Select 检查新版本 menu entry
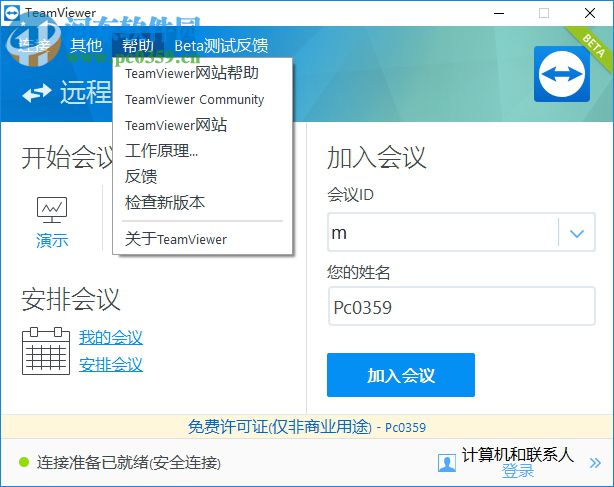The height and width of the screenshot is (487, 614). (165, 202)
